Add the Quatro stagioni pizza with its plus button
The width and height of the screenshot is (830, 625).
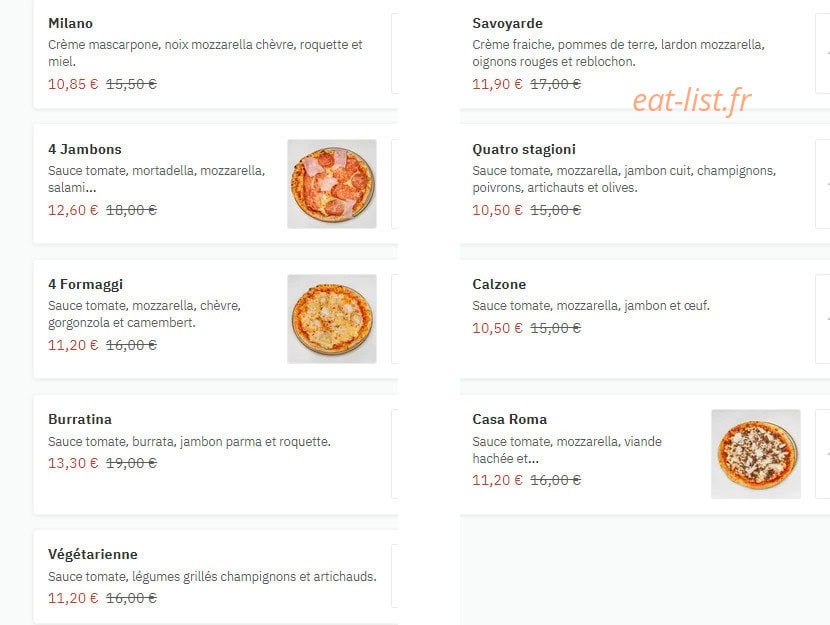click(823, 184)
